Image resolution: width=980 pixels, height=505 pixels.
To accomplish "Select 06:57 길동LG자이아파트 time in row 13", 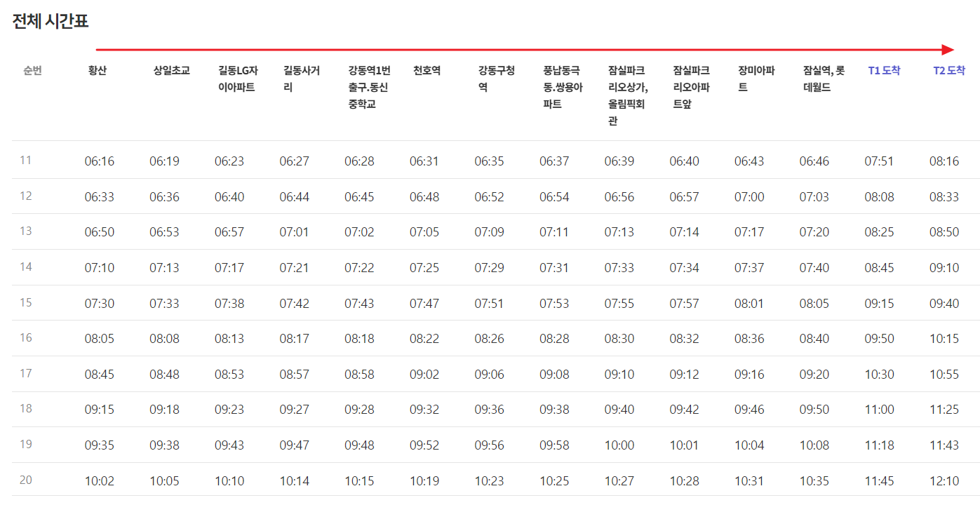I will [229, 232].
